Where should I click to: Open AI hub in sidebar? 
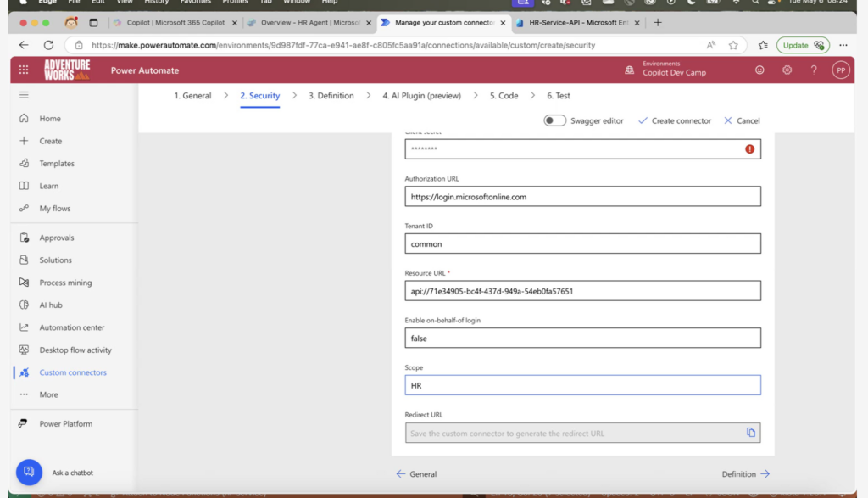(x=50, y=305)
